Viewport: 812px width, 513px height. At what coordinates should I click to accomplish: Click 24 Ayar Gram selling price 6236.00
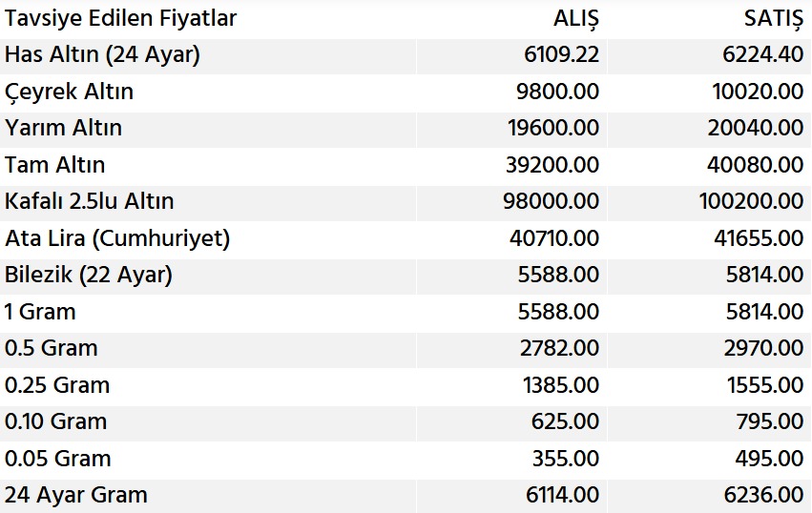762,495
